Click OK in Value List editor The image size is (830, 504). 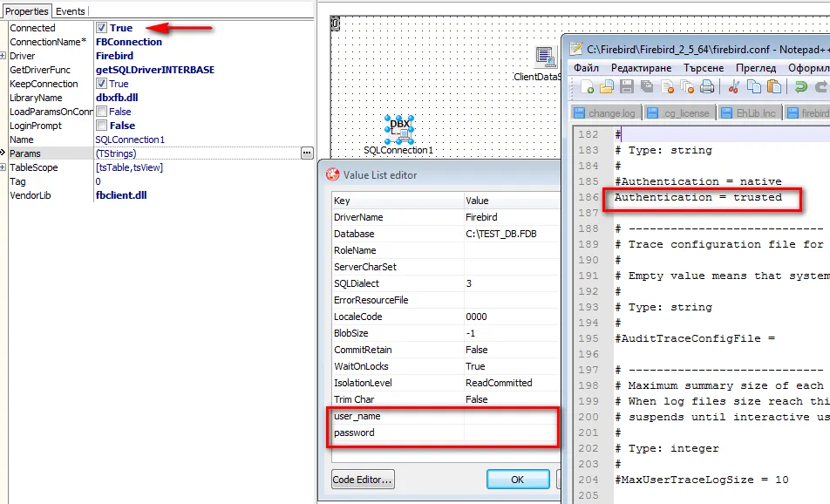coord(518,480)
